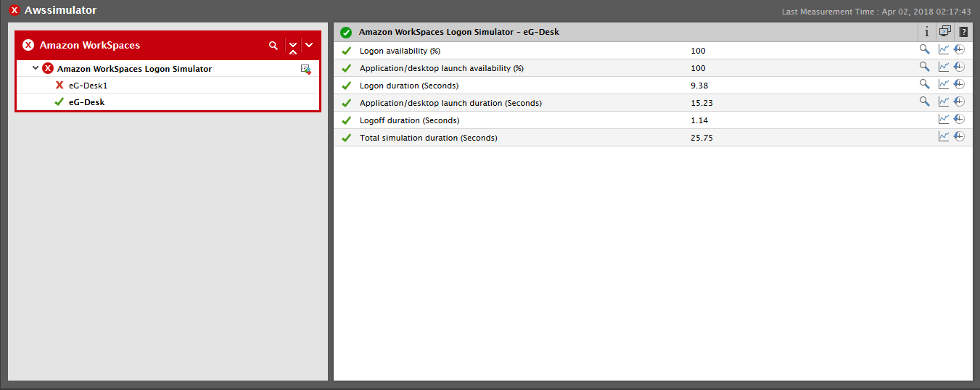
Task: Click red X icon beside eG-Desk1
Action: (x=59, y=85)
